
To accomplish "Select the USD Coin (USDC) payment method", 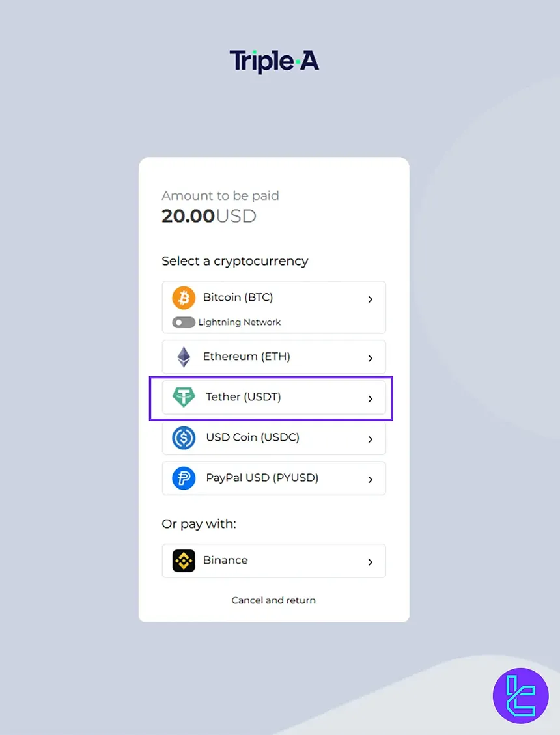I will tap(273, 437).
